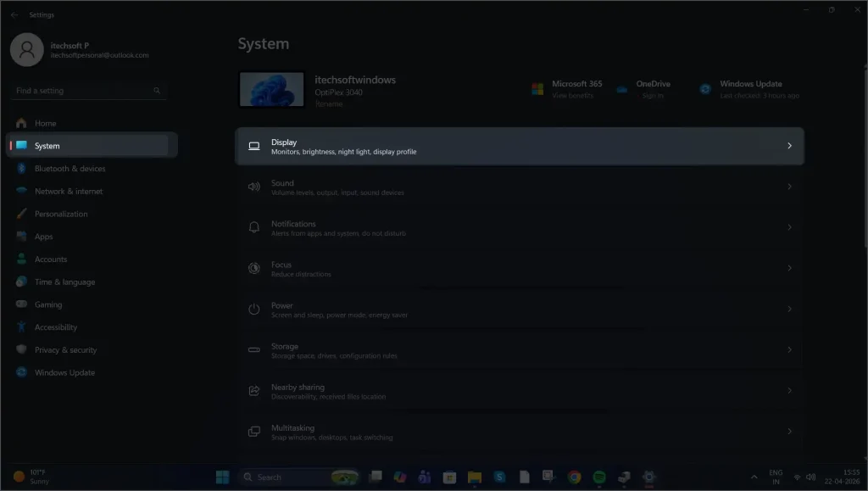Open Bluetooth & devices settings
The height and width of the screenshot is (491, 868).
click(x=72, y=168)
